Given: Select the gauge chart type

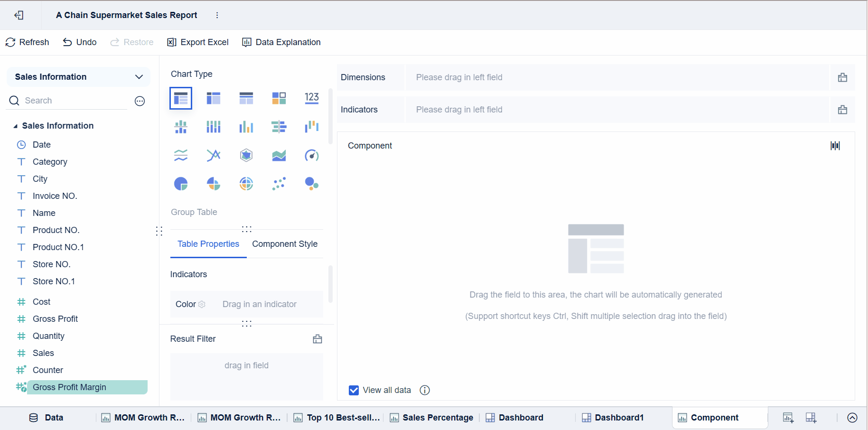Looking at the screenshot, I should (x=312, y=155).
